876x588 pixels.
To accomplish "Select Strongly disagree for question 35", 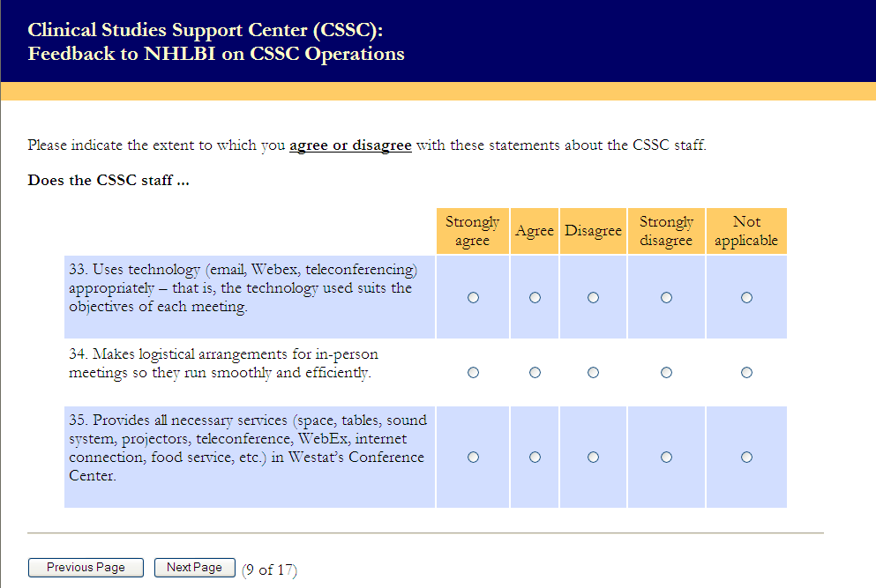I will point(666,458).
